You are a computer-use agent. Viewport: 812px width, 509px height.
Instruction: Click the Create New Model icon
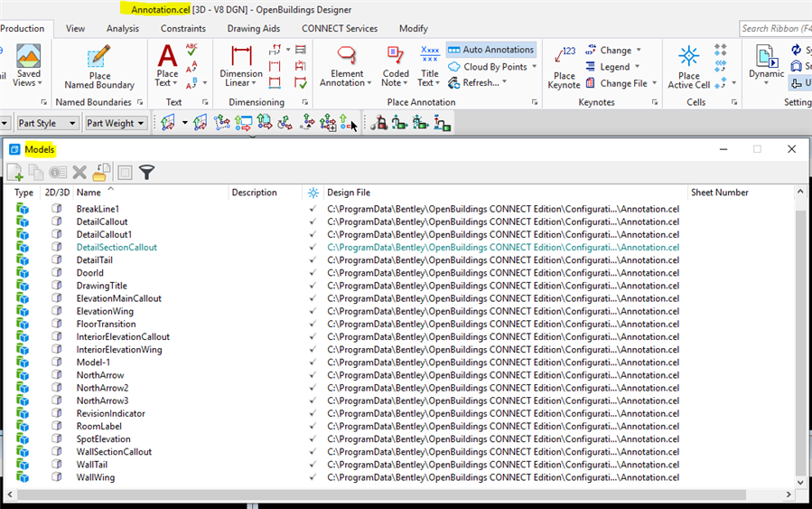click(15, 172)
